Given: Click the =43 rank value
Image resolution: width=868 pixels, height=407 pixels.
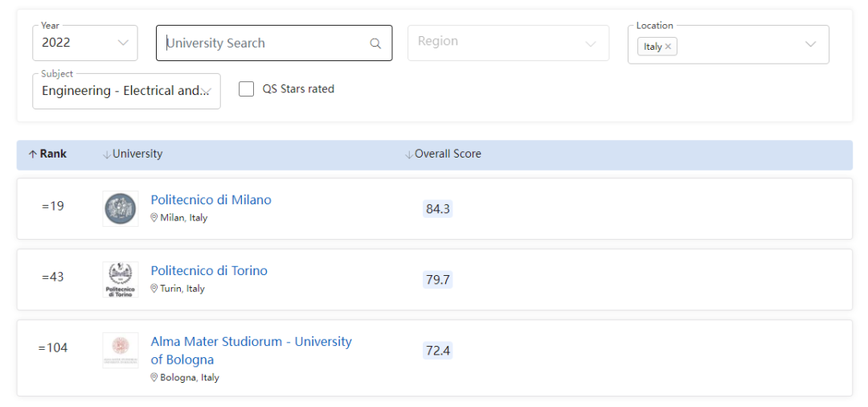Looking at the screenshot, I should coord(53,277).
